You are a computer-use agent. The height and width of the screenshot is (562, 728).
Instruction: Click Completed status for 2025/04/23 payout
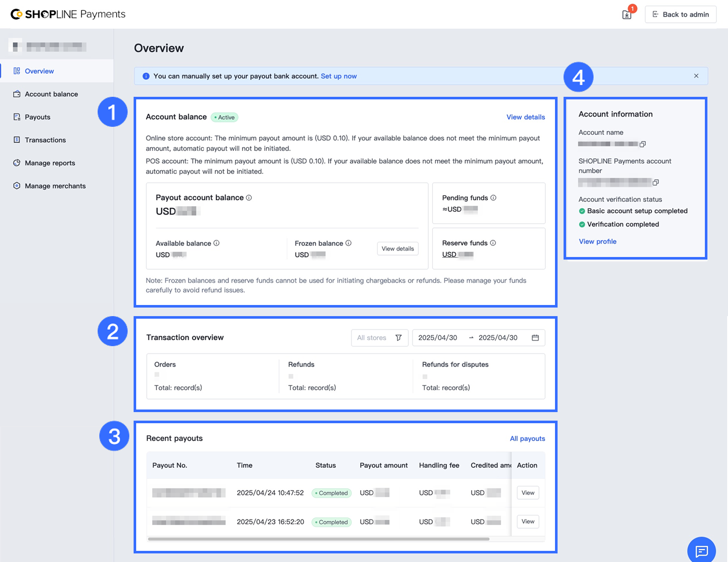(x=331, y=522)
